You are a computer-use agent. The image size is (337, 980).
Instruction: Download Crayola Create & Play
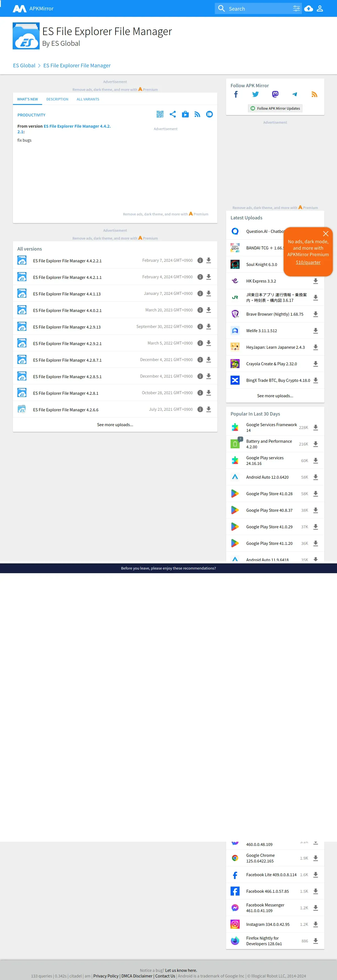pyautogui.click(x=316, y=364)
